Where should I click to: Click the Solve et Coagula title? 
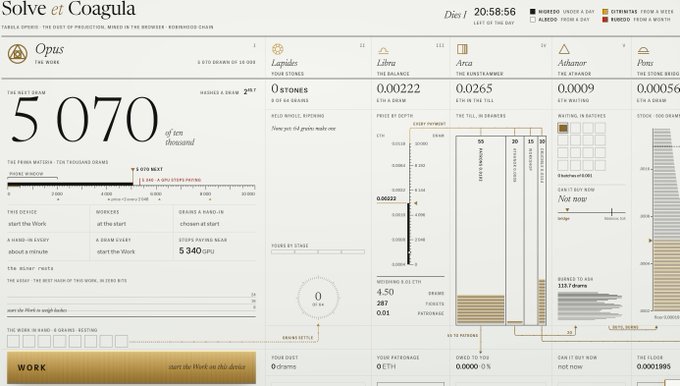tap(69, 9)
